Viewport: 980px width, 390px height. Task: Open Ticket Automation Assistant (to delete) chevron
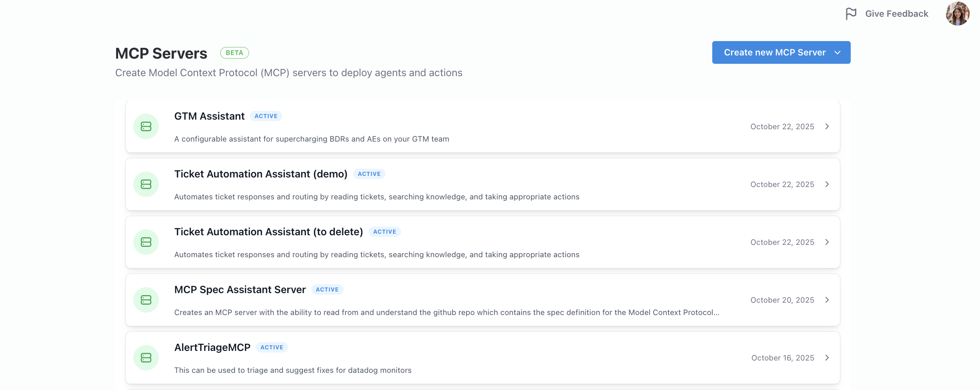click(827, 242)
